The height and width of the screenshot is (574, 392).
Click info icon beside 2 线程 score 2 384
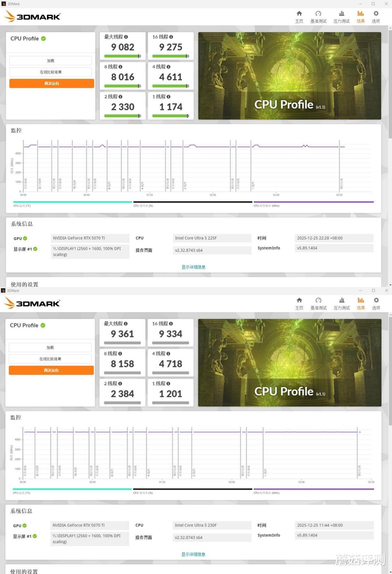pyautogui.click(x=120, y=383)
